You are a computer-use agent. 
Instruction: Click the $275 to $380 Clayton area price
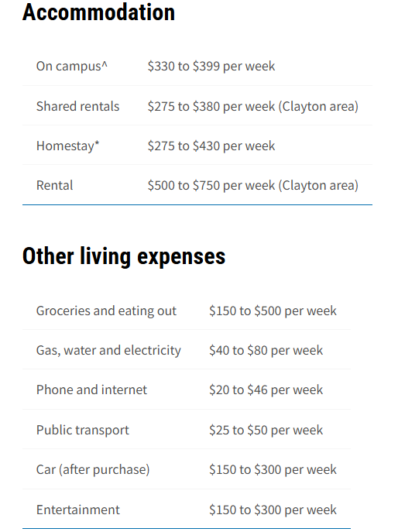[252, 106]
